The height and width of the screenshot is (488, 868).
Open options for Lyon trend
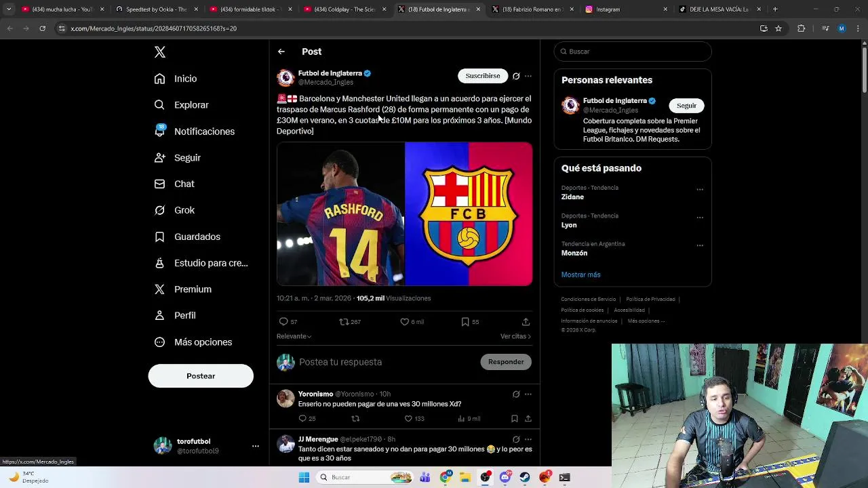pyautogui.click(x=700, y=217)
